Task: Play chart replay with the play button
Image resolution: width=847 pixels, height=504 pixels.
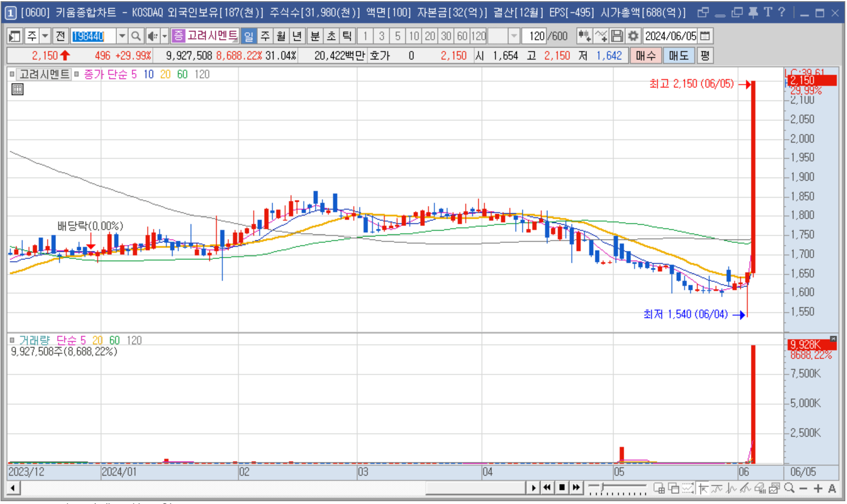Action: coord(533,488)
